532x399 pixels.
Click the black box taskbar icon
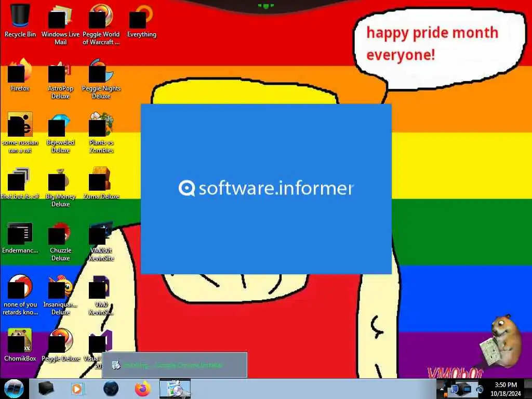pos(46,389)
